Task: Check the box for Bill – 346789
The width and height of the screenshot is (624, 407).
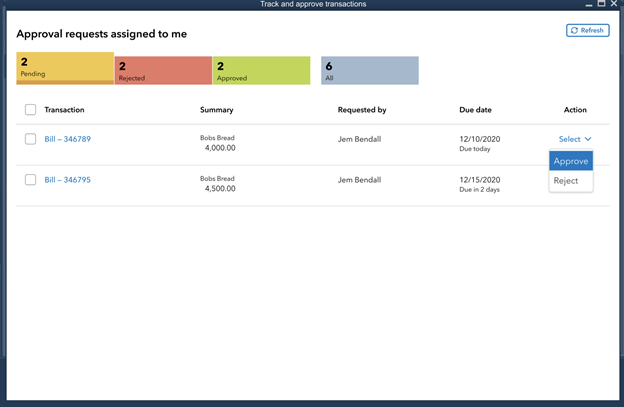Action: click(x=31, y=139)
